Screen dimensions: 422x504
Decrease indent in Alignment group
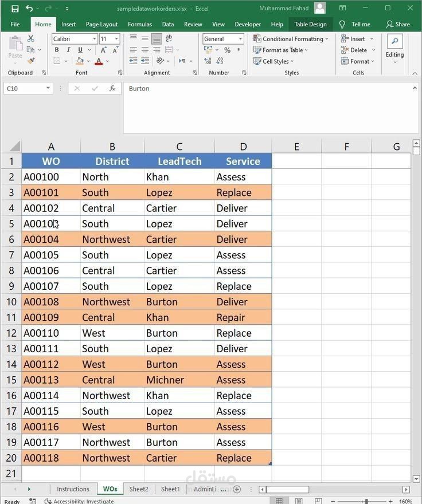[133, 61]
